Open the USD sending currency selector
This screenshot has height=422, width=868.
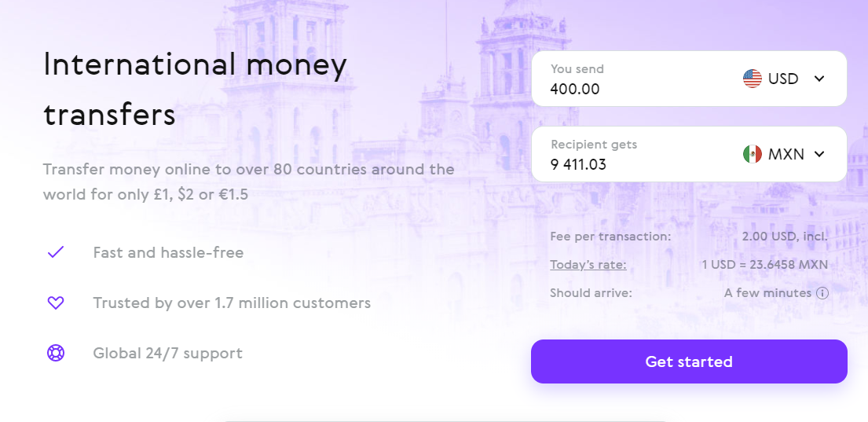tap(784, 79)
